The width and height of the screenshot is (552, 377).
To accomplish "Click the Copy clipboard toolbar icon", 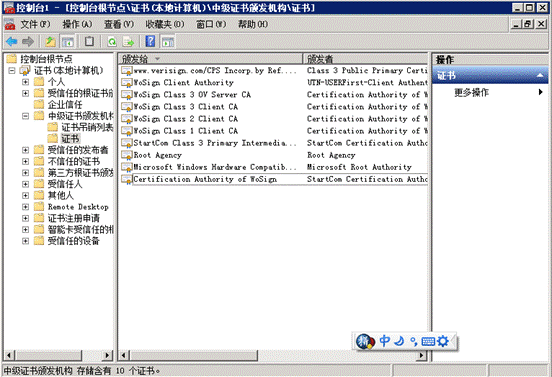I will [89, 42].
